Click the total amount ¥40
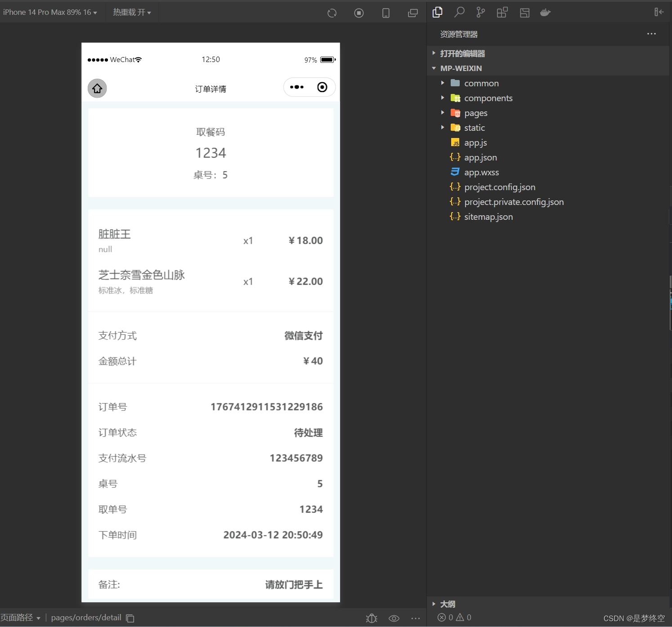 pyautogui.click(x=313, y=361)
